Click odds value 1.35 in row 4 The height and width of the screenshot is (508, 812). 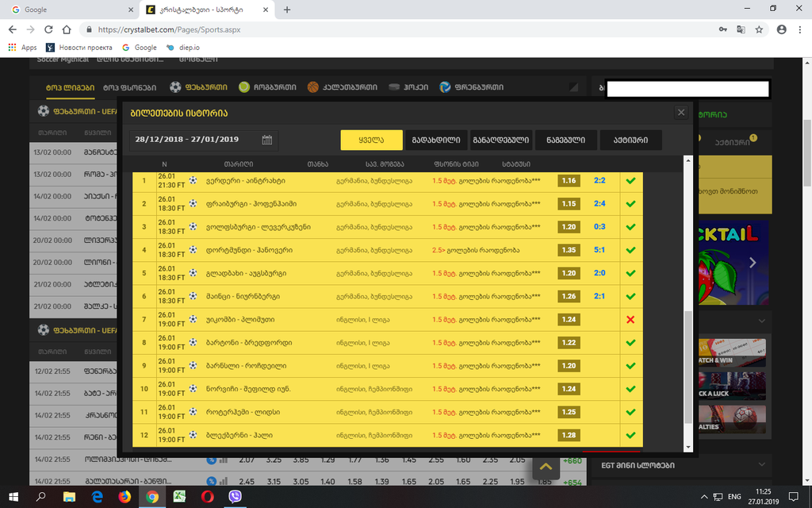tap(569, 250)
